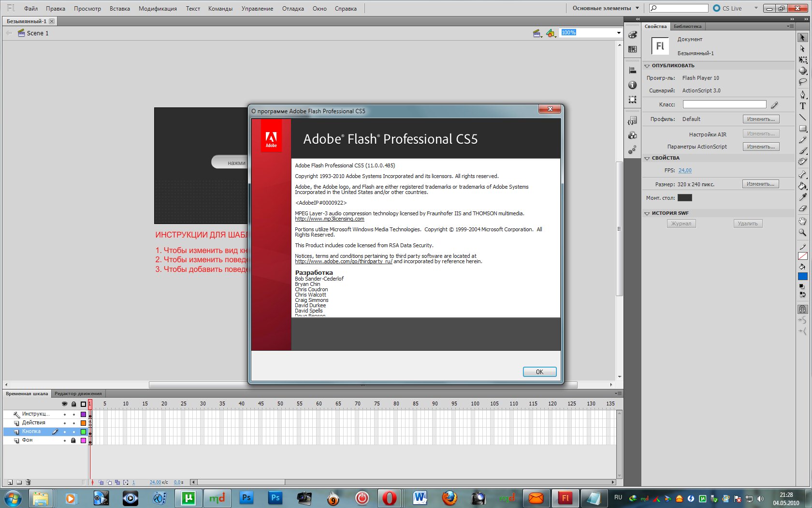Select the 3D Rotation tool
Viewport: 812px width, 508px height.
pos(802,71)
